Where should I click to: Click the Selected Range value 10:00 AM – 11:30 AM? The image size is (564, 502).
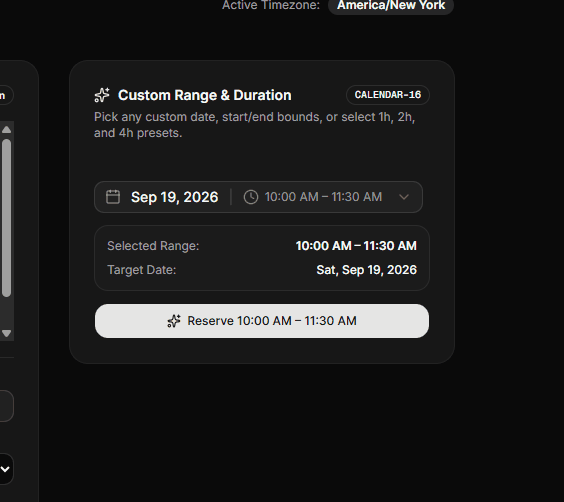pyautogui.click(x=356, y=246)
